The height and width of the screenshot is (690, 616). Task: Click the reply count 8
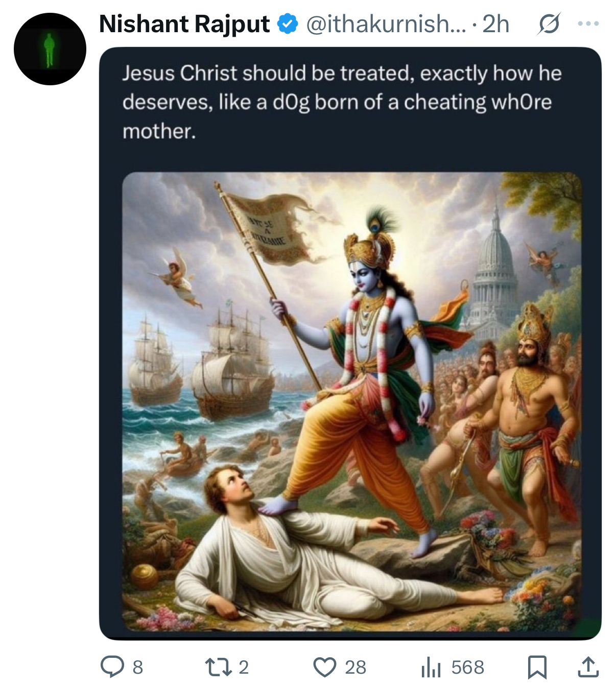point(138,668)
